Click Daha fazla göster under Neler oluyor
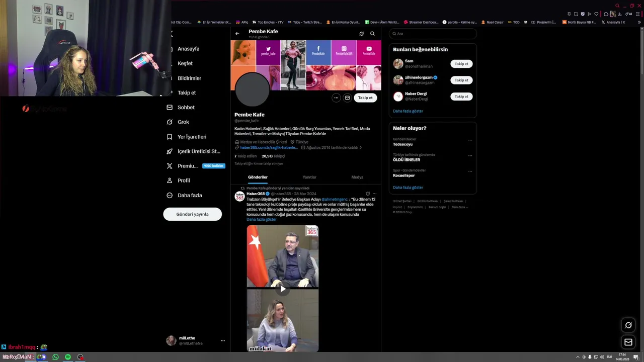Viewport: 644px width, 362px height. point(408,188)
